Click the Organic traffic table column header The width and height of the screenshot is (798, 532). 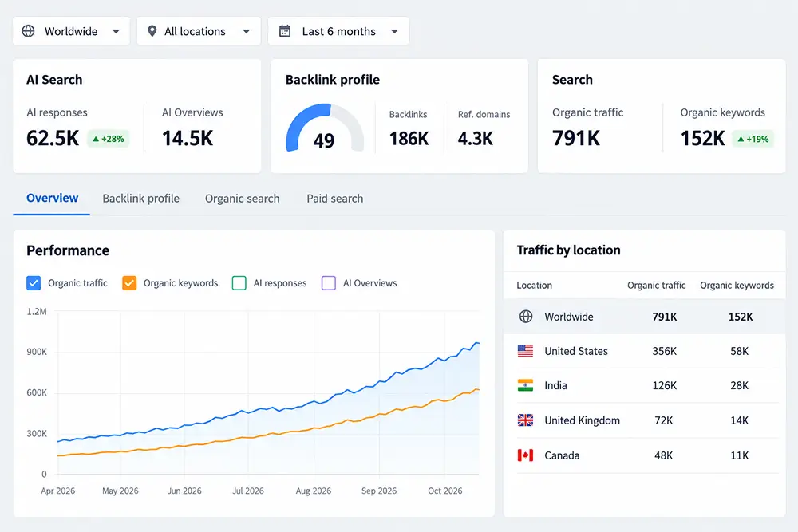[x=657, y=286]
